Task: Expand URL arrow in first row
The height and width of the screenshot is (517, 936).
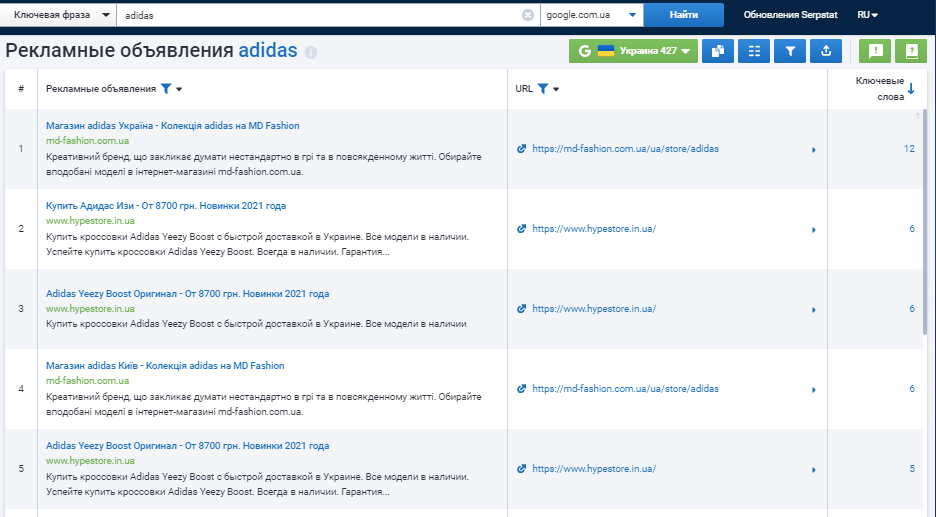Action: click(x=813, y=149)
